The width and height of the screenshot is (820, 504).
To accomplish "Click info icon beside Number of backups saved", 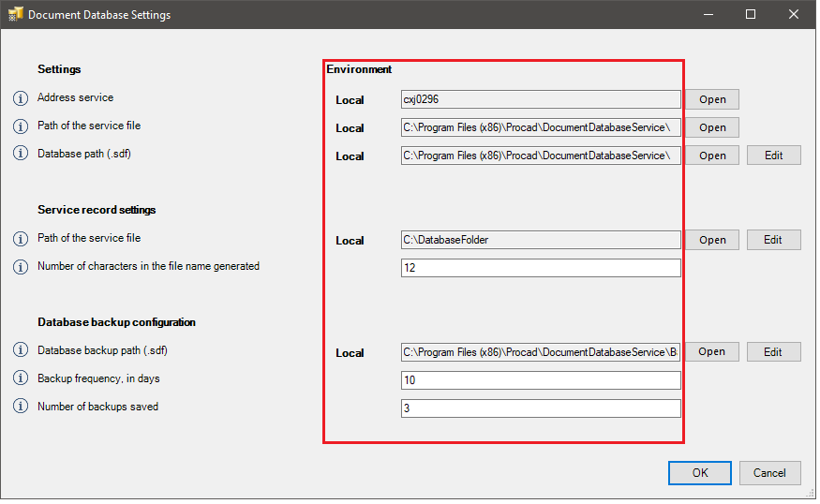I will [x=21, y=408].
